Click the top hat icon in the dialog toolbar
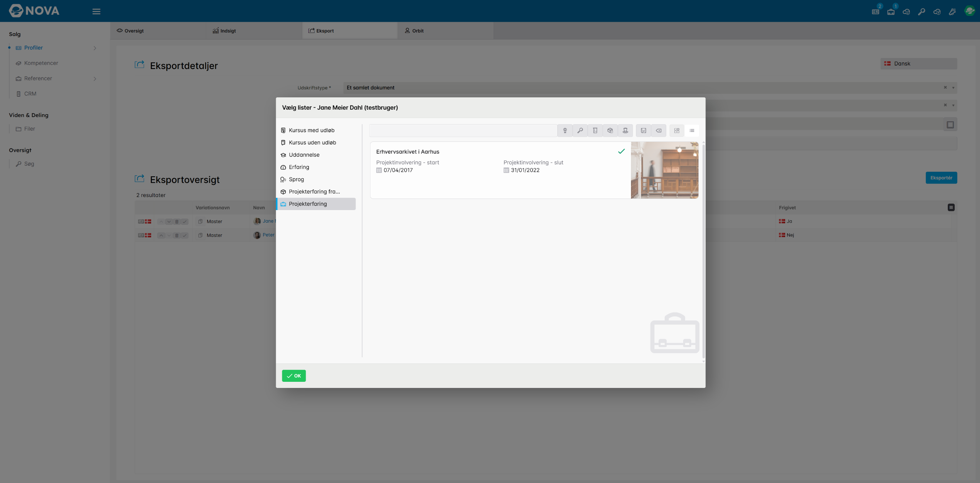 [x=625, y=131]
